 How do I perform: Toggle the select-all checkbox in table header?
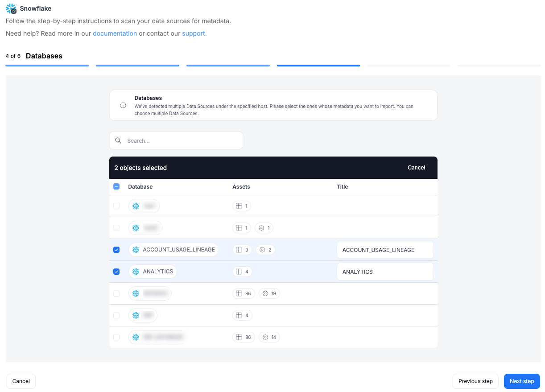[116, 187]
